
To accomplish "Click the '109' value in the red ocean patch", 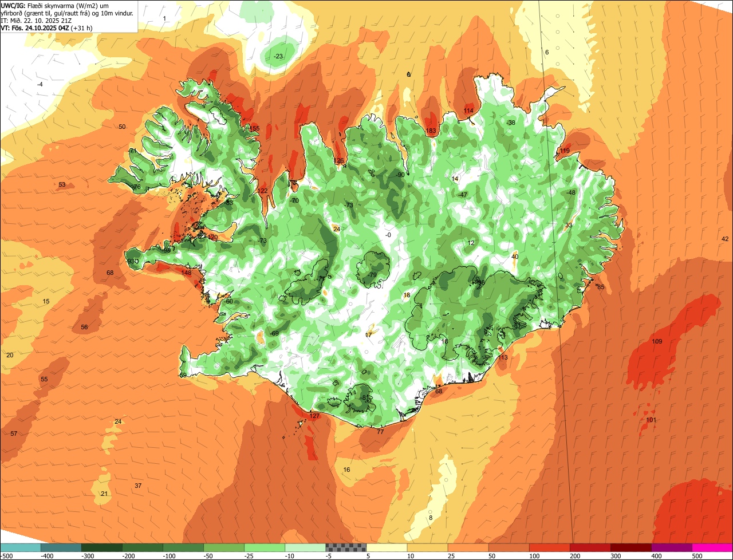I will (657, 341).
